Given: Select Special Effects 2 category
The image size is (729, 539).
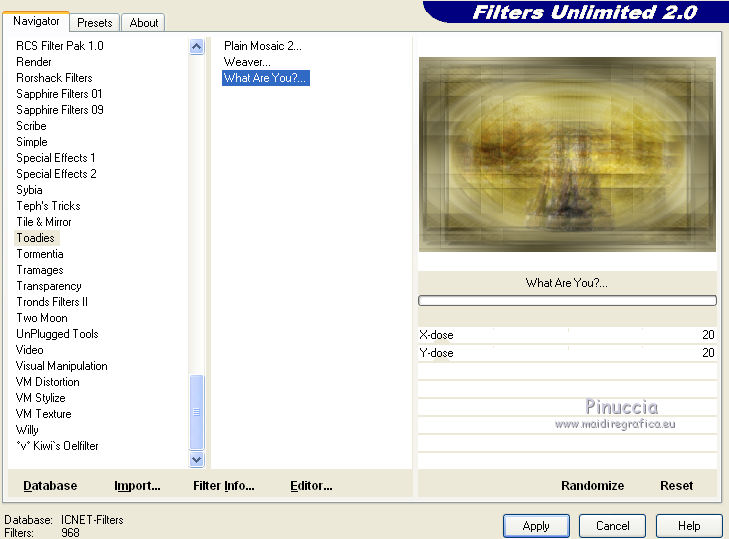Looking at the screenshot, I should [x=56, y=173].
